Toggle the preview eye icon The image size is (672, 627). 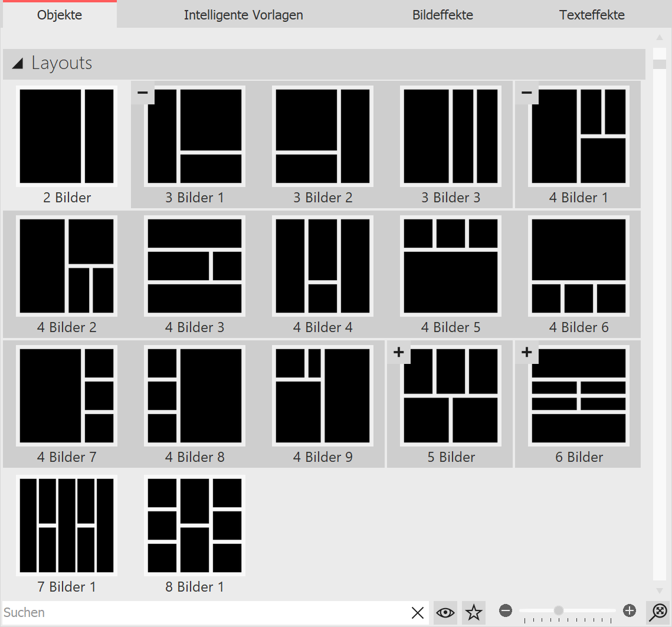click(x=445, y=612)
